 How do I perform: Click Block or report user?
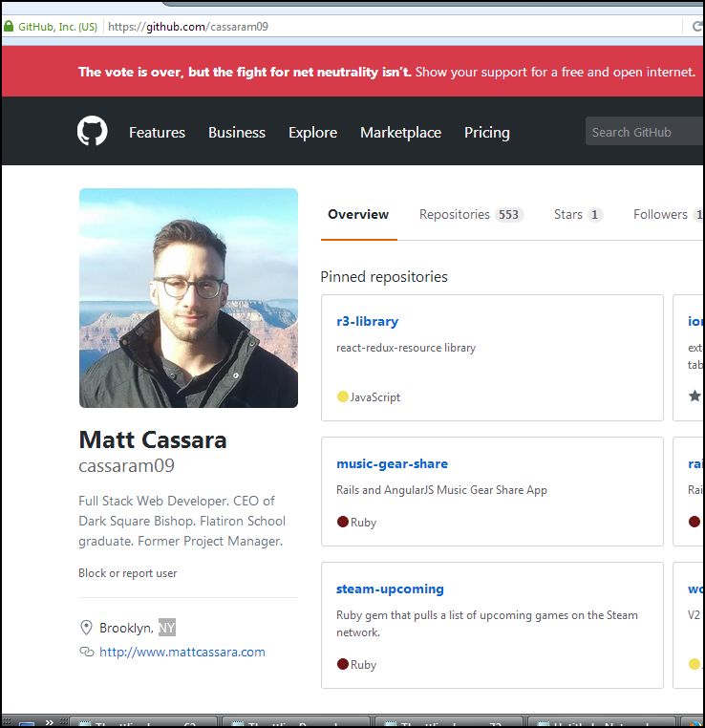pos(128,573)
